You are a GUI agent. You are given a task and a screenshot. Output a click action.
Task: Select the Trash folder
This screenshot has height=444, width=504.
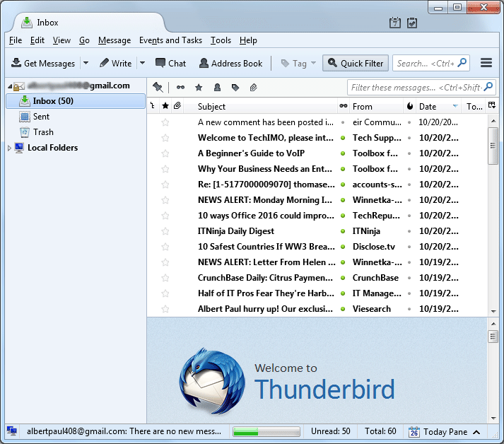coord(43,132)
